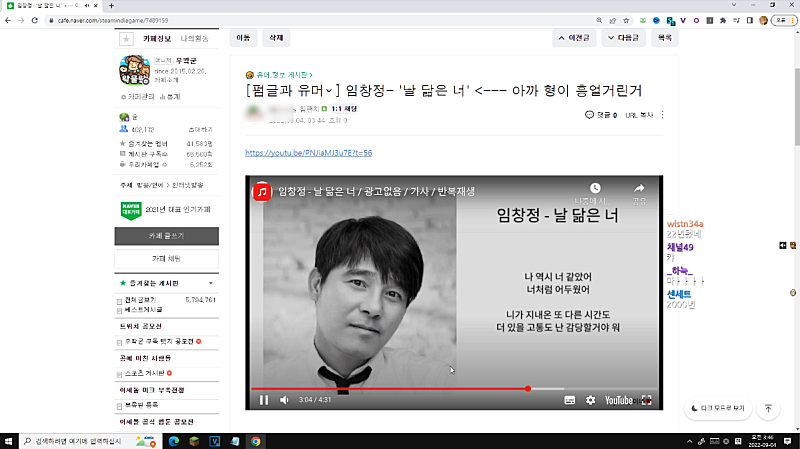Screen dimensions: 800x449
Task: Open the 전체글보기 board
Action: tap(140, 300)
